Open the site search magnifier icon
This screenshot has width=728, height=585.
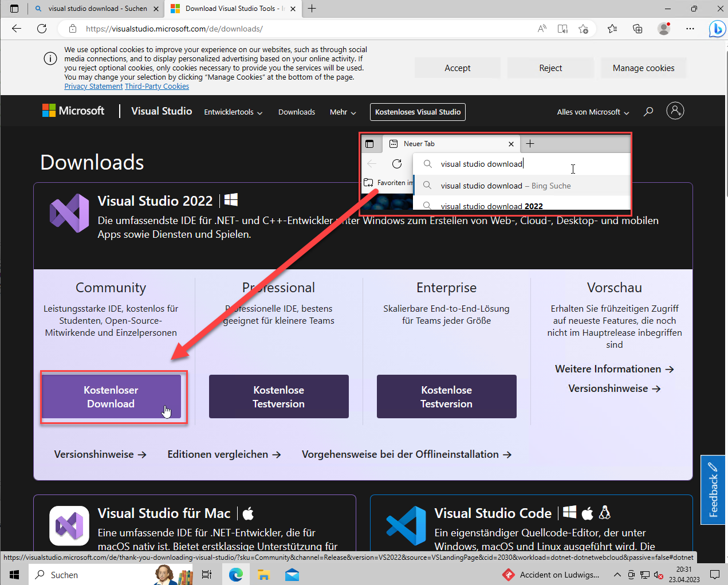pos(648,112)
